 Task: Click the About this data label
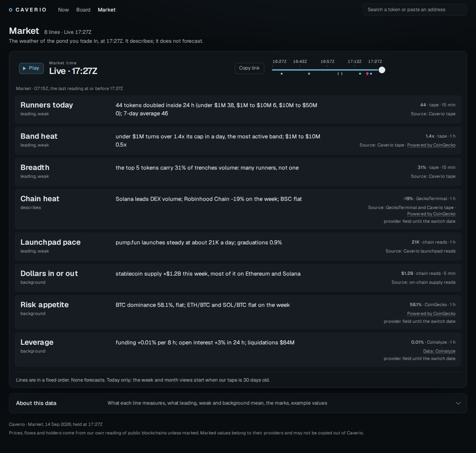point(36,403)
